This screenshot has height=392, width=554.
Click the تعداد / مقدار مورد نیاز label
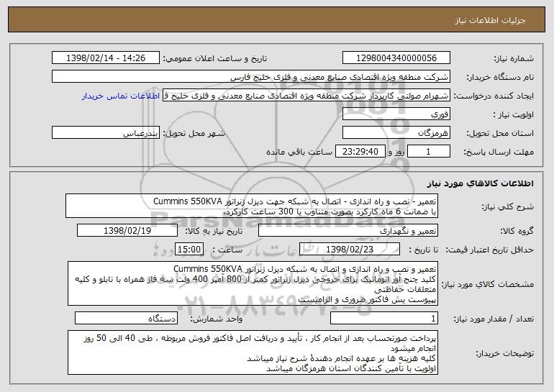pos(494,319)
